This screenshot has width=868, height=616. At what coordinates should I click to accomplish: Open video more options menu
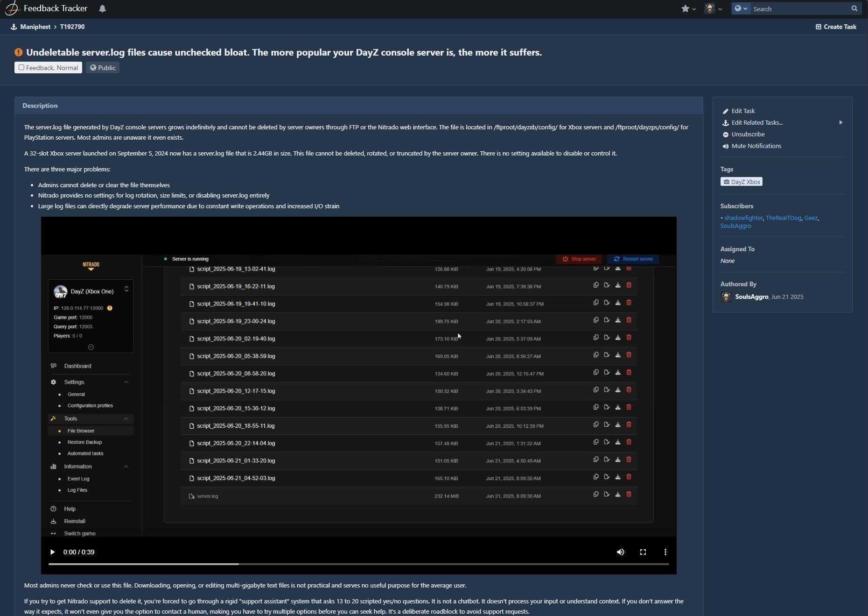(x=665, y=552)
